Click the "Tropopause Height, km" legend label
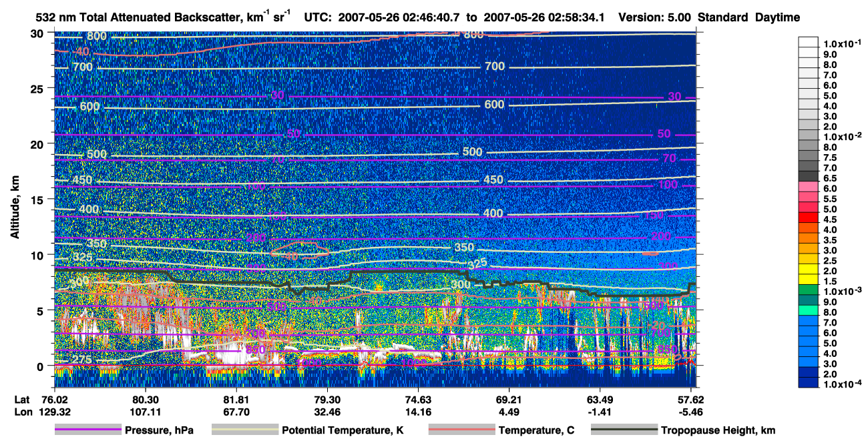This screenshot has width=868, height=445. (718, 430)
